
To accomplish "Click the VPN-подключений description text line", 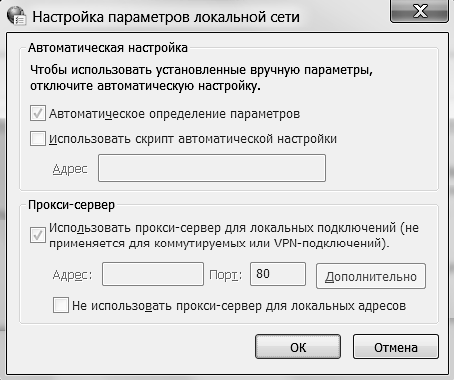I will pos(219,243).
